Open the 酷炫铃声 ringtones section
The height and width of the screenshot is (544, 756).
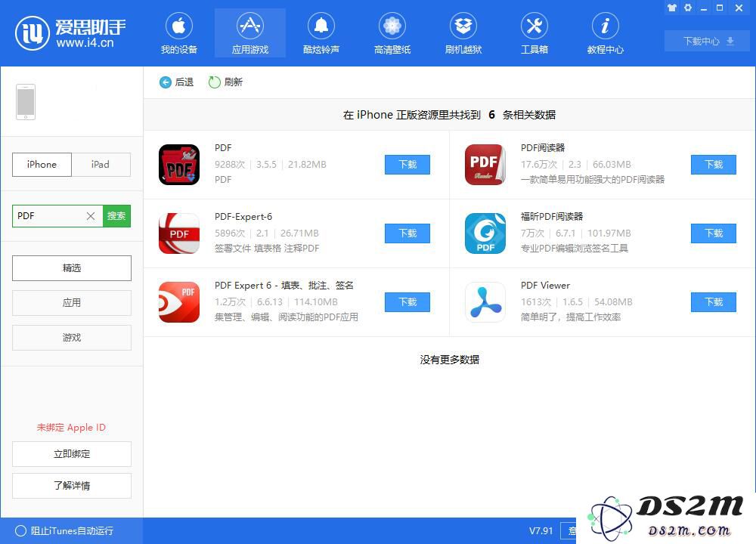321,33
